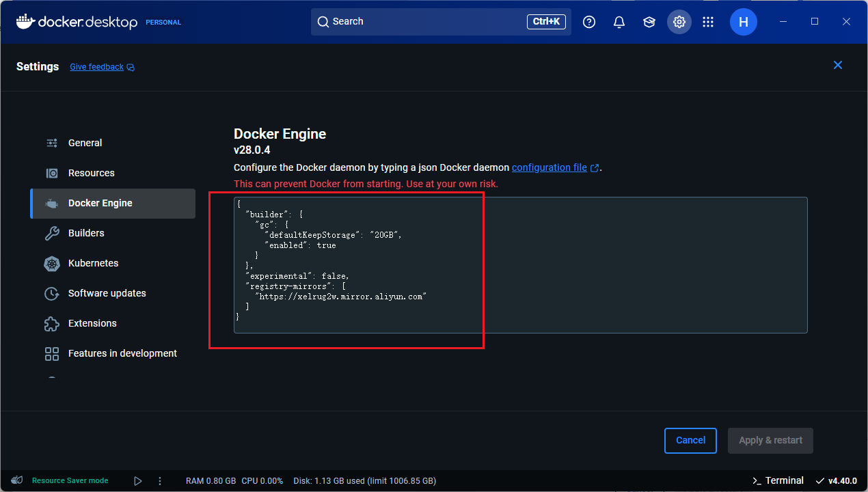The image size is (868, 492).
Task: Open the built-in Terminal from status bar
Action: (x=777, y=480)
